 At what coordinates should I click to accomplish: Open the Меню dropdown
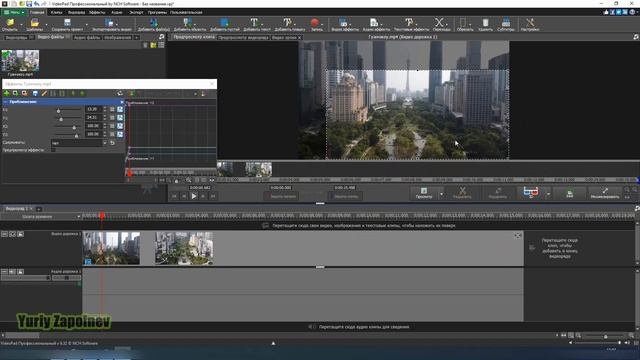[13, 12]
